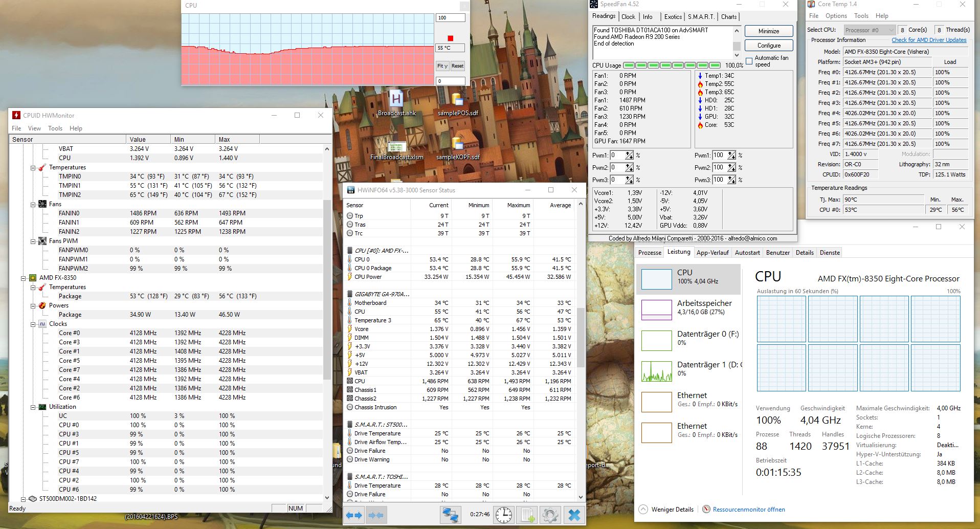Switch to the Charts tab in SpeedFan
This screenshot has width=980, height=529.
tap(729, 17)
